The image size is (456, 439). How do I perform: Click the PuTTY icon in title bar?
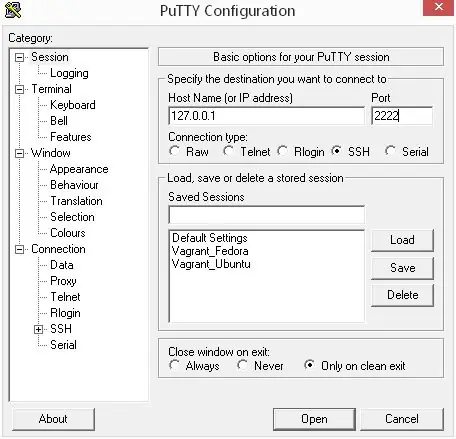[x=13, y=9]
